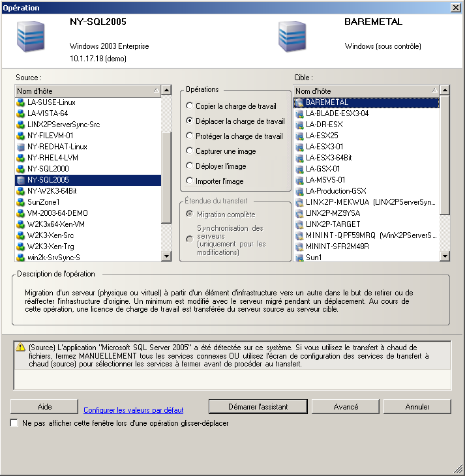
Task: Click the NY-RHEL4-LVM host icon
Action: tap(20, 158)
